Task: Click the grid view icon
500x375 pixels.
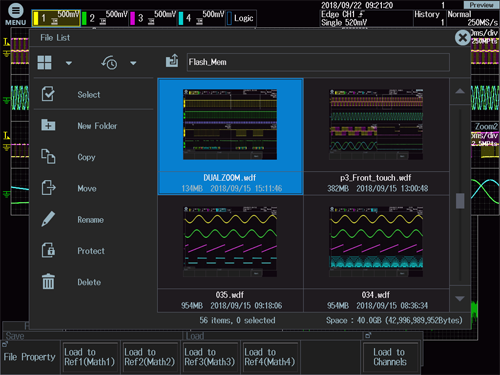Action: (44, 63)
